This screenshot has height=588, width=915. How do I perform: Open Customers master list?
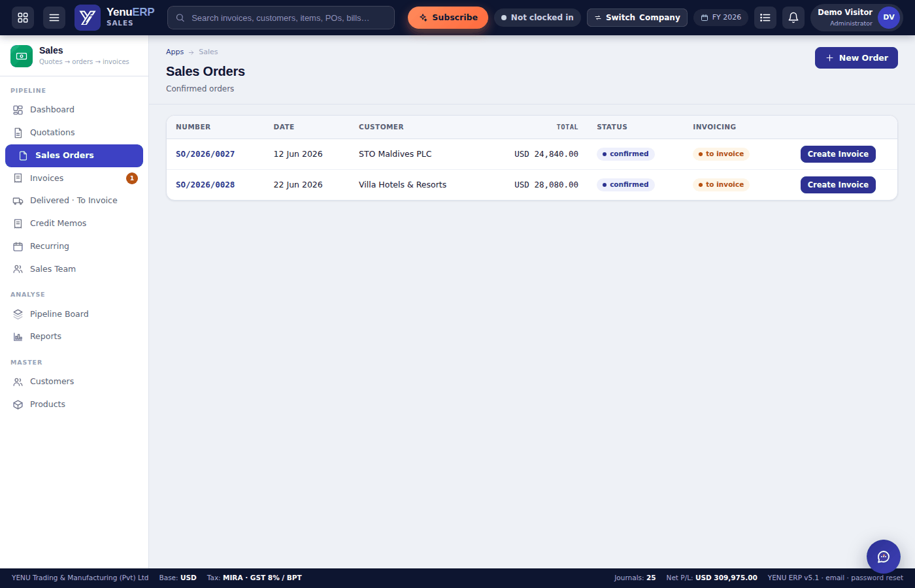74,382
